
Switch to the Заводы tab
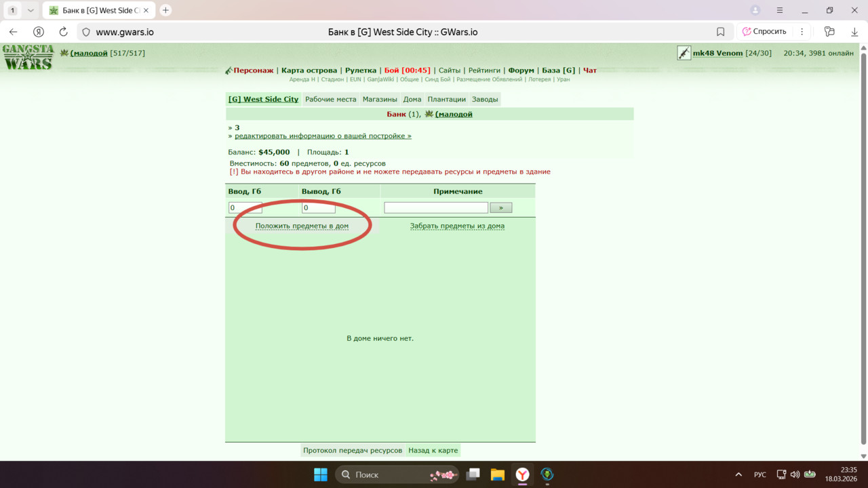485,99
